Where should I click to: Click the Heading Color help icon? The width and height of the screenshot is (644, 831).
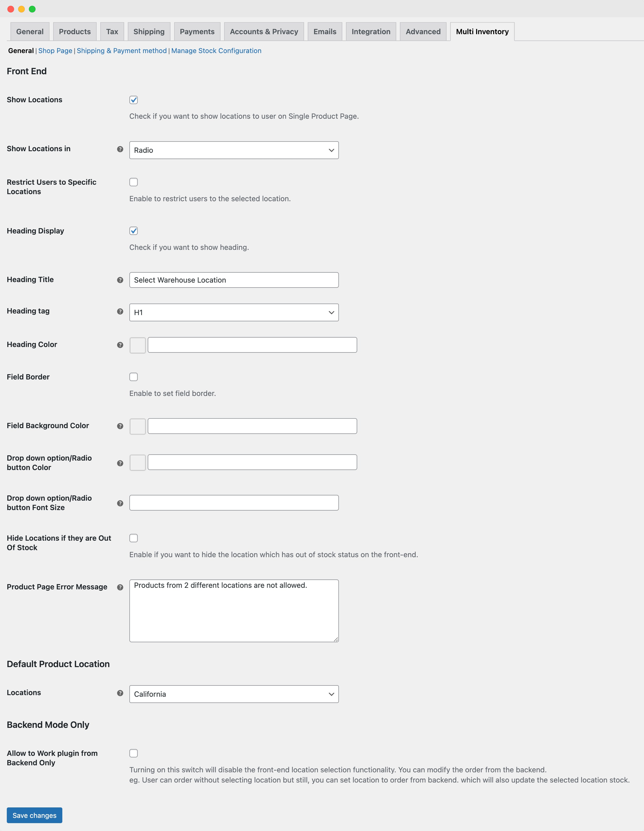(x=120, y=345)
